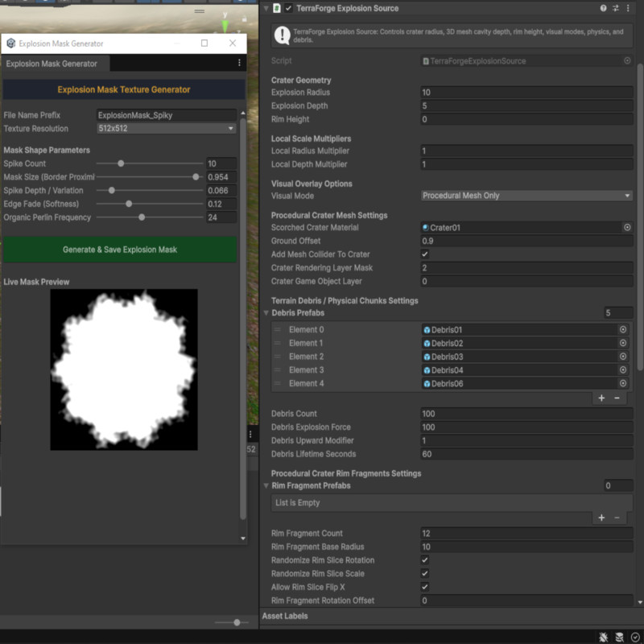Click the activity checkmark icon in status bar
The image size is (644, 644).
(635, 637)
